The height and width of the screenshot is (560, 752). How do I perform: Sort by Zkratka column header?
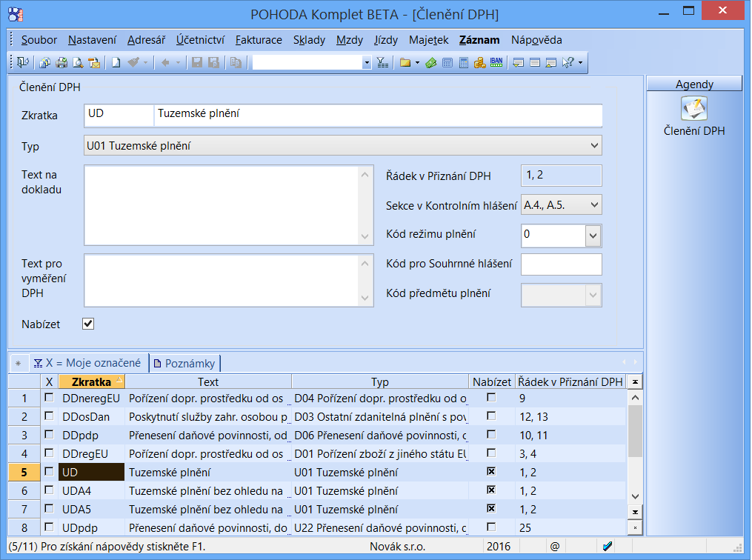91,381
